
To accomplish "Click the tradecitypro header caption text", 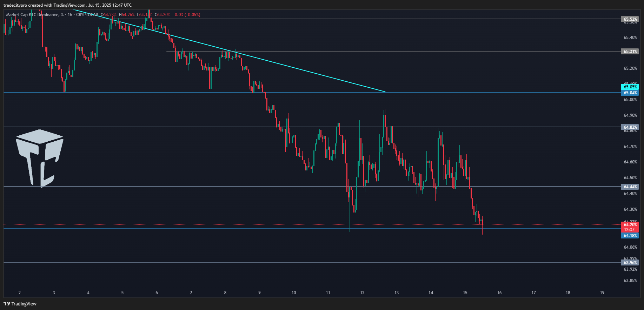I will click(x=68, y=5).
